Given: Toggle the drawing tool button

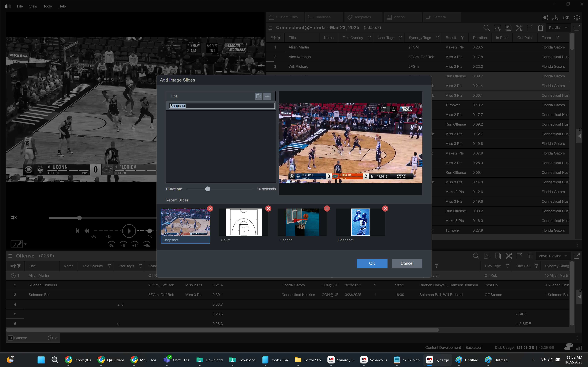Looking at the screenshot, I should click(x=17, y=244).
